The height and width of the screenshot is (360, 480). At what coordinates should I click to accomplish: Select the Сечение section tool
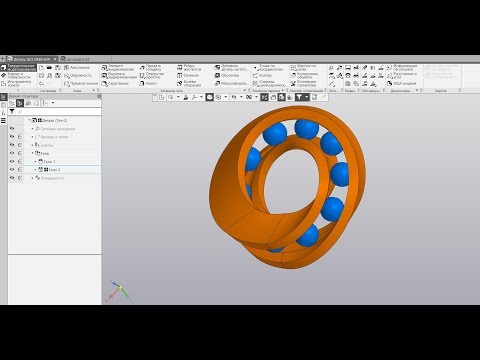coord(188,76)
